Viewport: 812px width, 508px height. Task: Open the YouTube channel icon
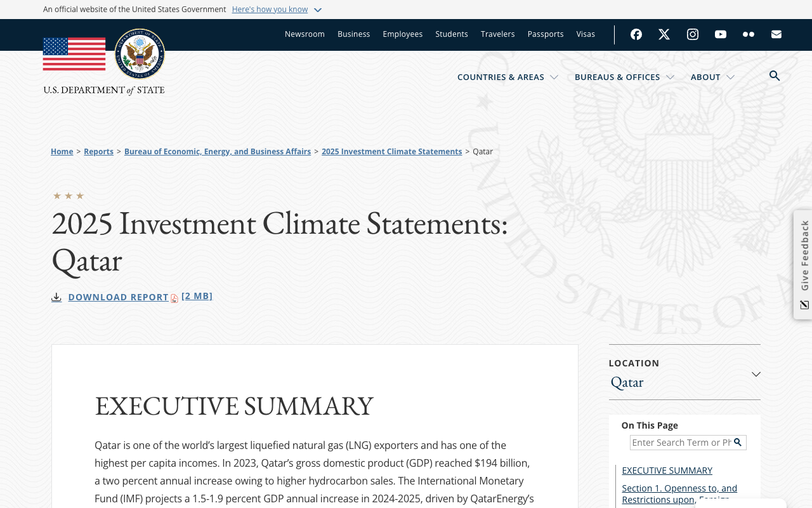pos(721,34)
